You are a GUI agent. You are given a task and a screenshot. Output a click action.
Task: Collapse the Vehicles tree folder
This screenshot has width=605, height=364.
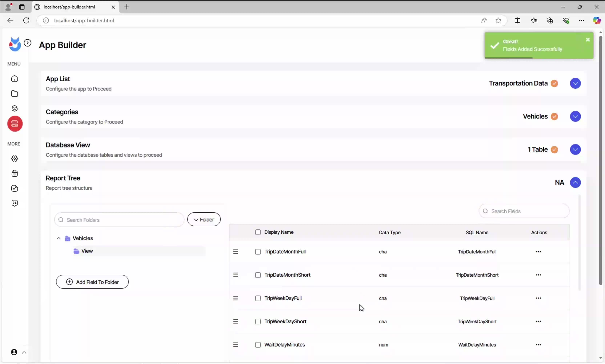59,238
